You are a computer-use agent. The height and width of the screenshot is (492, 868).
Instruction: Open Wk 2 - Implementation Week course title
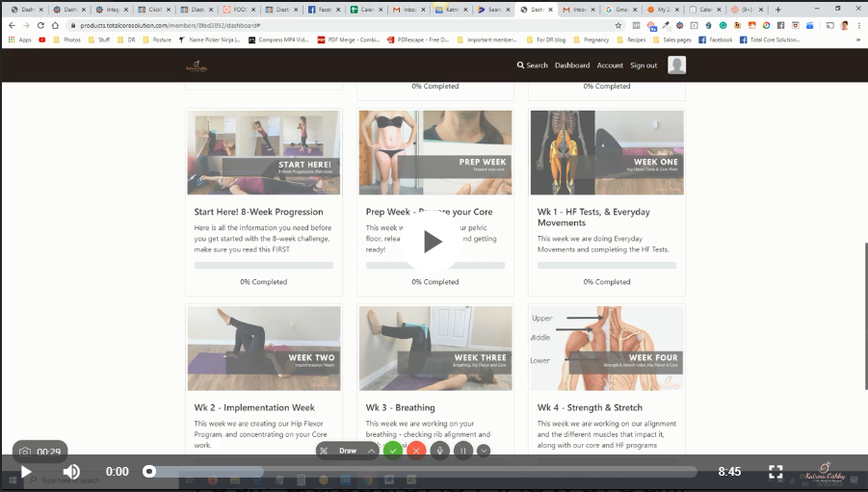coord(239,407)
